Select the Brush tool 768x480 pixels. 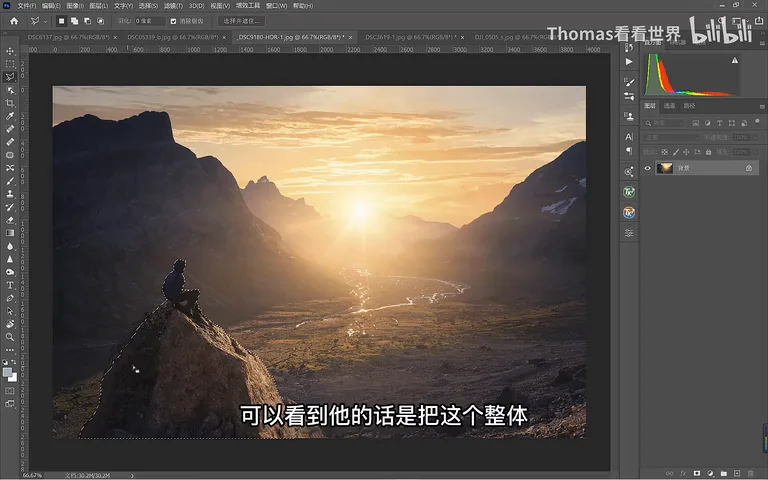10,181
